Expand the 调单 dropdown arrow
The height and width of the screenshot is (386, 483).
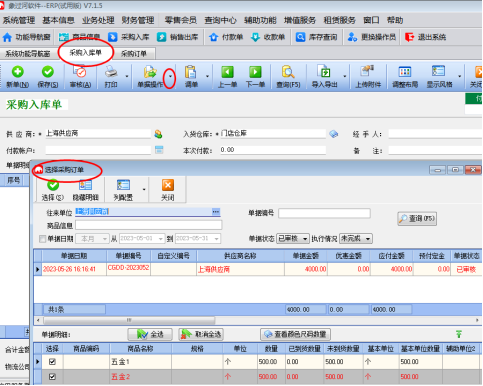pos(207,77)
